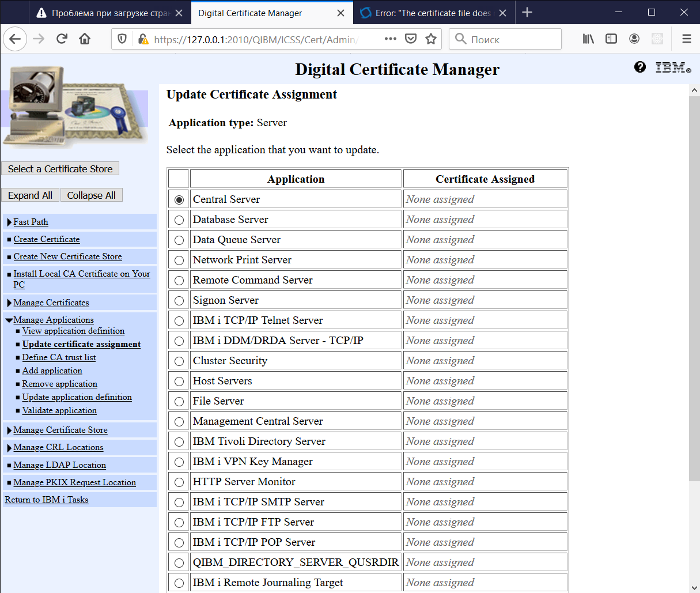Viewport: 700px width, 593px height.
Task: Open Install Local CA Certificate link
Action: click(81, 279)
